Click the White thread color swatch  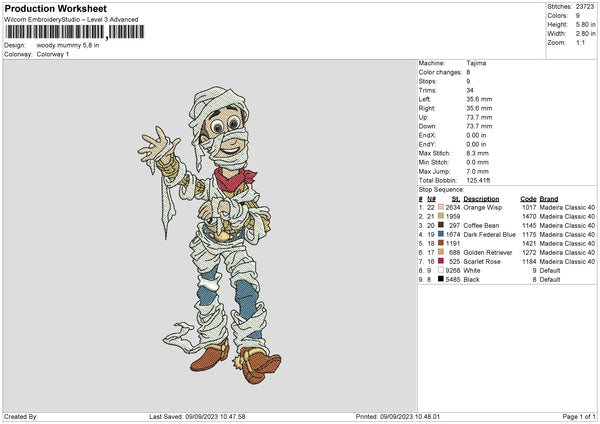coord(441,270)
